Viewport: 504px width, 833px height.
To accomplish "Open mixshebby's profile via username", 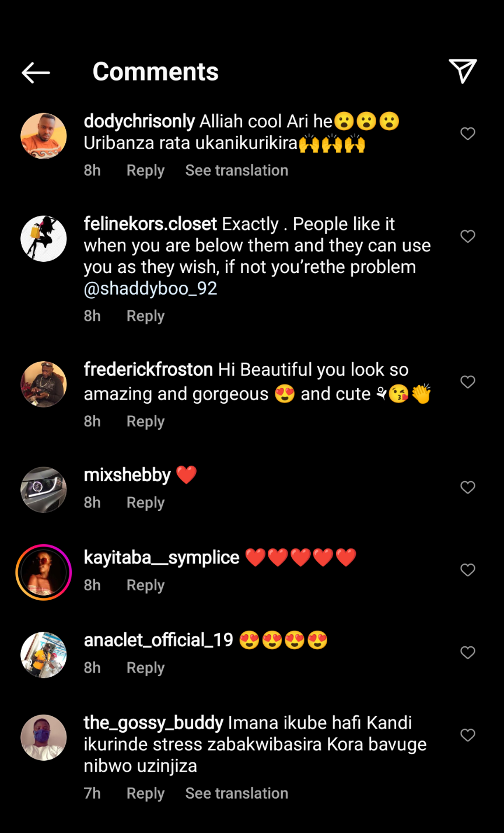I will point(127,475).
